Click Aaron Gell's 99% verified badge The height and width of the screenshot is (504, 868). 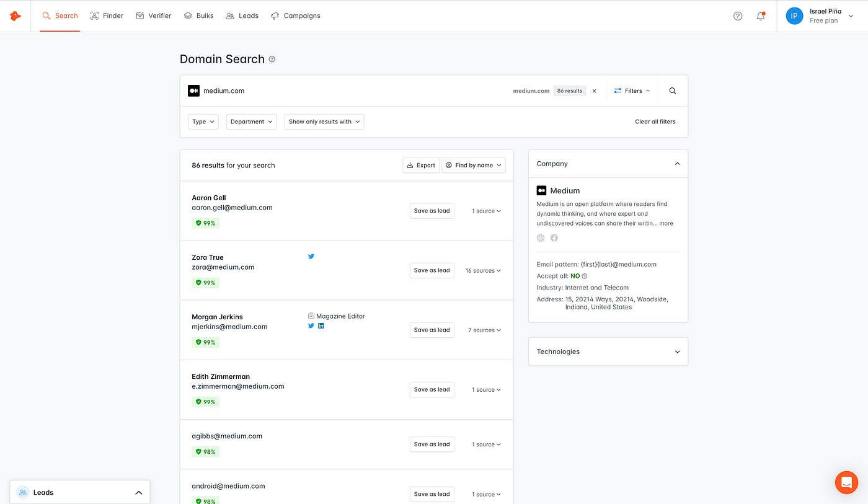pyautogui.click(x=205, y=223)
